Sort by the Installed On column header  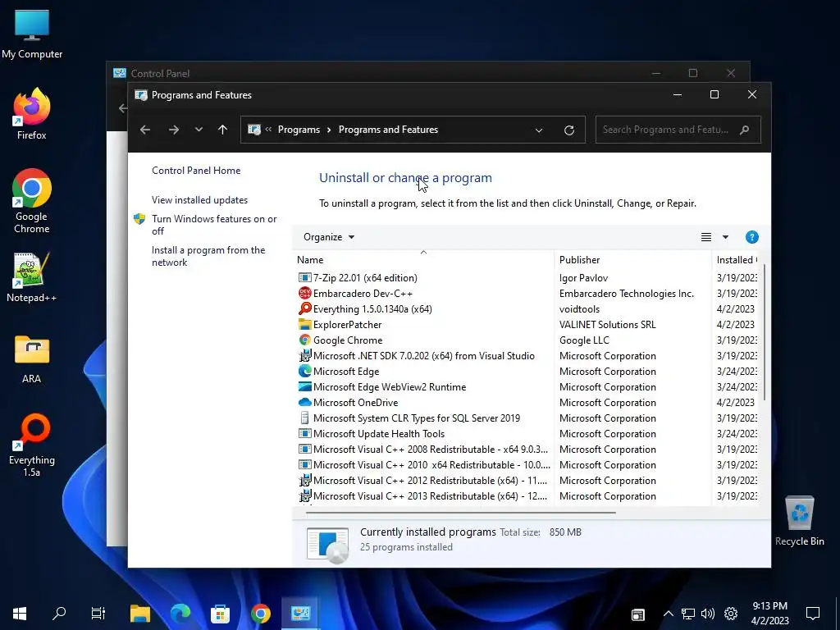pyautogui.click(x=736, y=260)
